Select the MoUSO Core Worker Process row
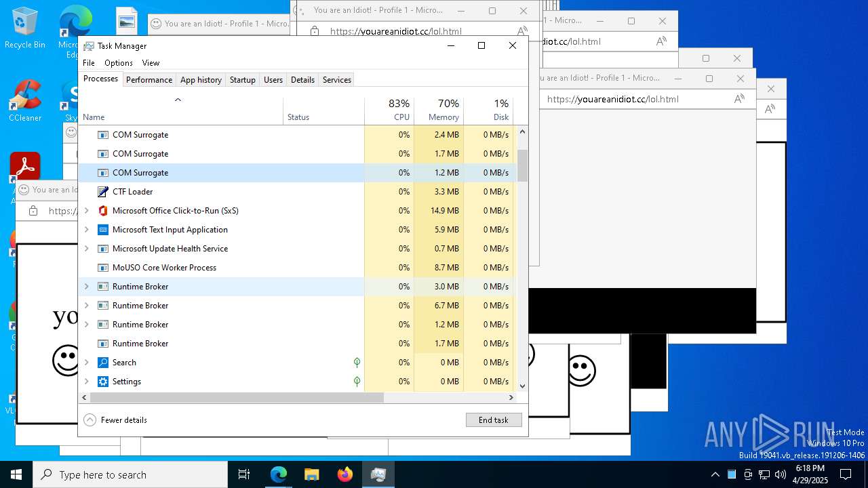This screenshot has width=868, height=488. point(298,268)
